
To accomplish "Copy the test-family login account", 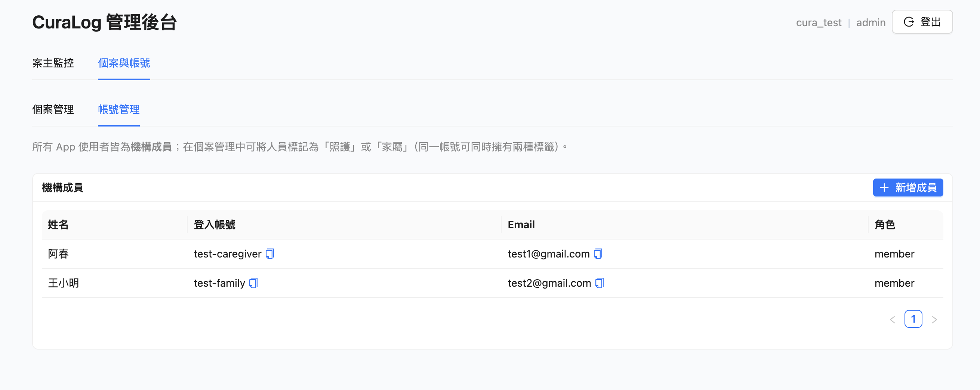I will (253, 283).
